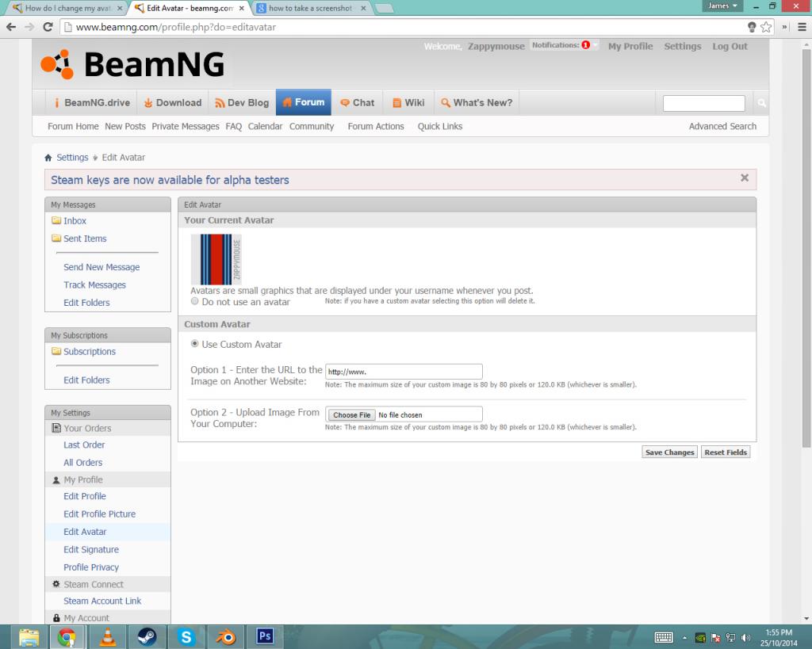Click the current avatar image
Image resolution: width=812 pixels, height=649 pixels.
click(x=216, y=259)
